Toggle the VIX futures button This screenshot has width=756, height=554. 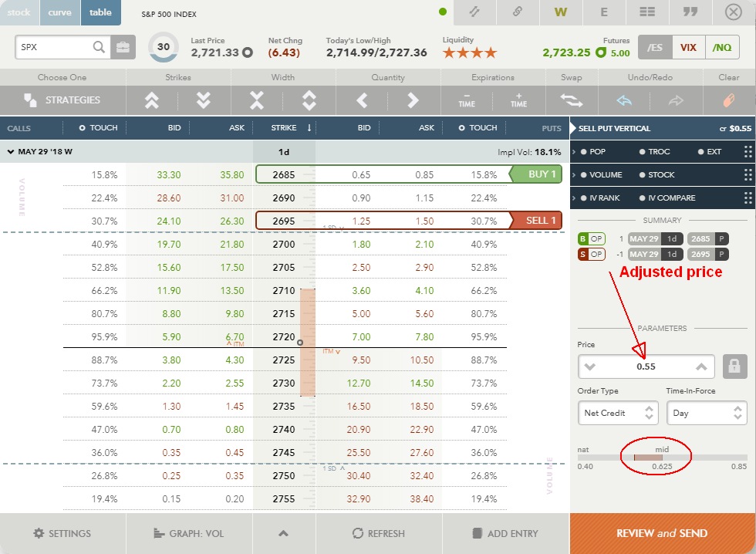tap(688, 47)
